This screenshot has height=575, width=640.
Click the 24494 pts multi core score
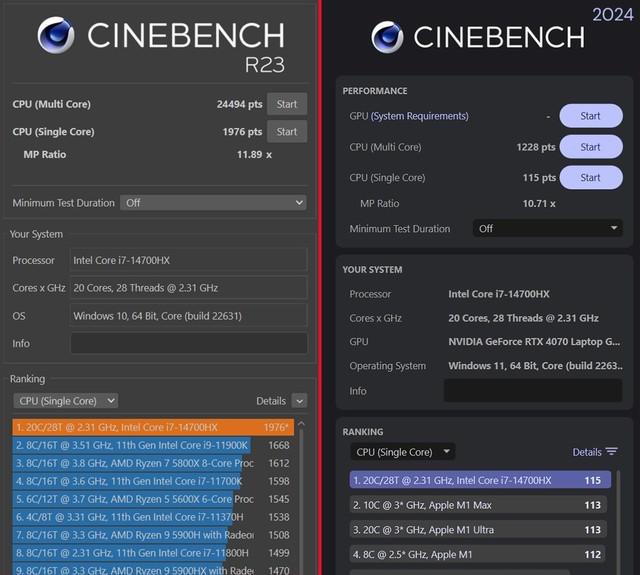(x=240, y=104)
